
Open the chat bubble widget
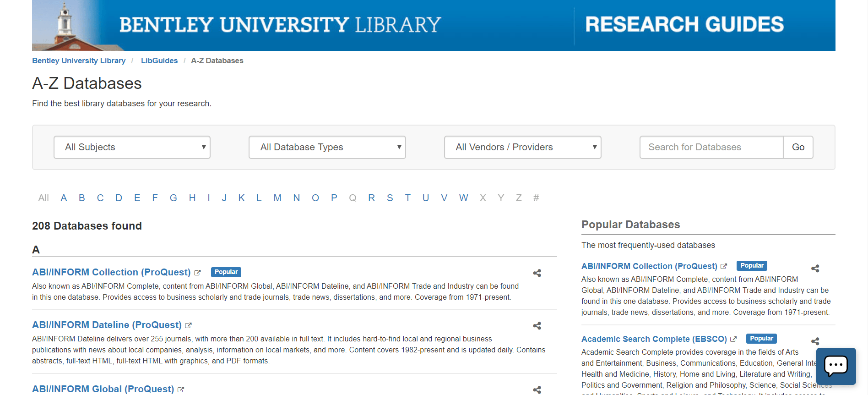[835, 366]
